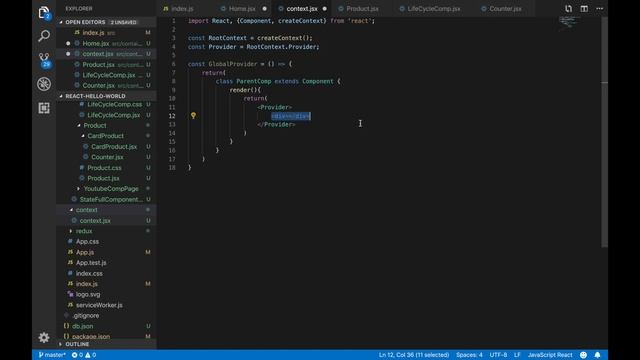Open context.jsx in the file tree
640x360 pixels.
coord(106,220)
